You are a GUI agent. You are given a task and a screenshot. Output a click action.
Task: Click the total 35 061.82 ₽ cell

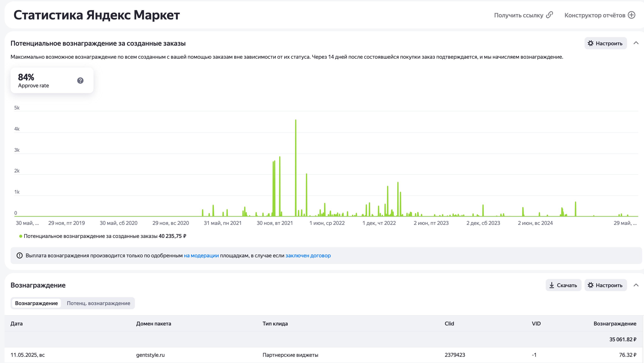coord(623,339)
